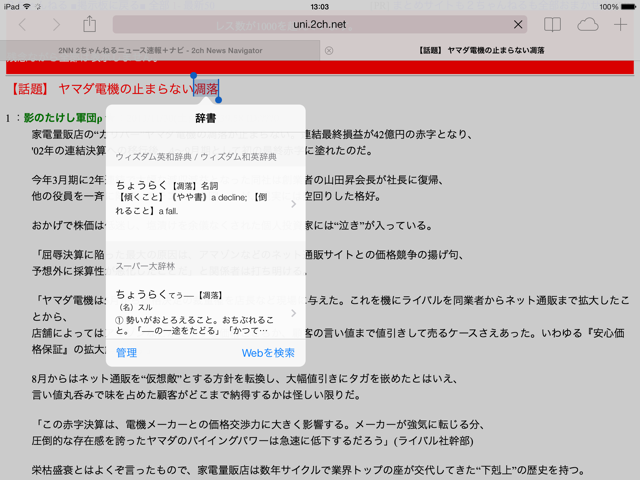The image size is (640, 480).
Task: Stop loading with the X in the address bar
Action: (518, 25)
